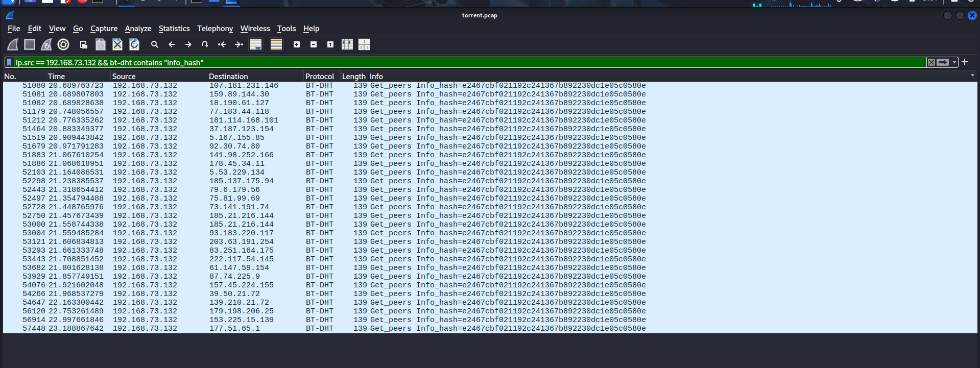
Task: Jump to the first packet icon
Action: (222, 45)
